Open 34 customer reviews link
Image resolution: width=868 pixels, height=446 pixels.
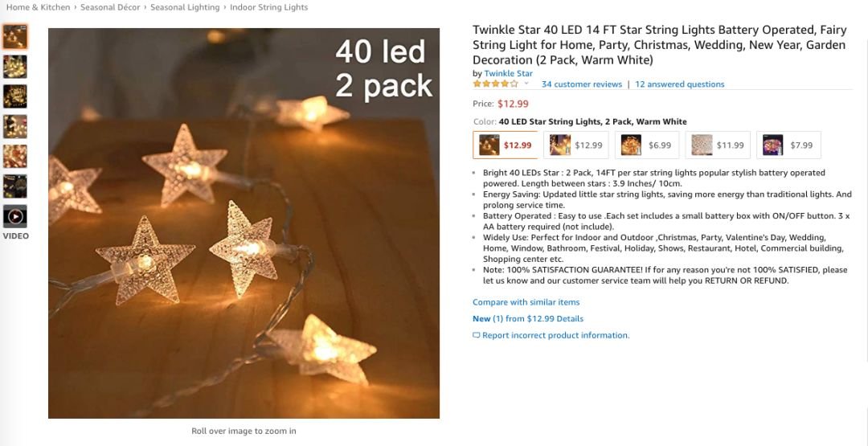[582, 84]
